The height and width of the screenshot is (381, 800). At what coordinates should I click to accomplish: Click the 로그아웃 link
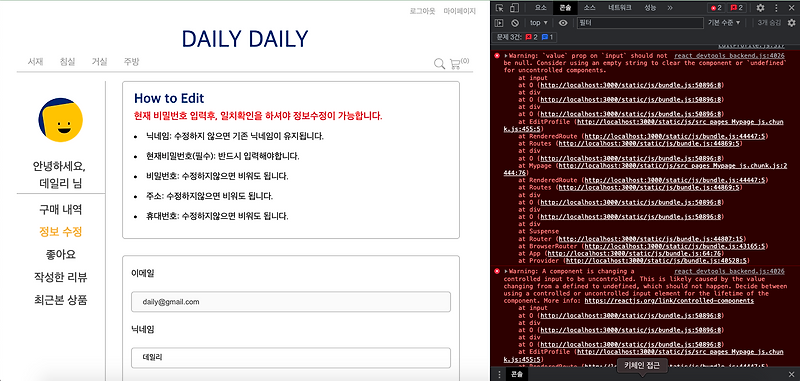coord(422,11)
